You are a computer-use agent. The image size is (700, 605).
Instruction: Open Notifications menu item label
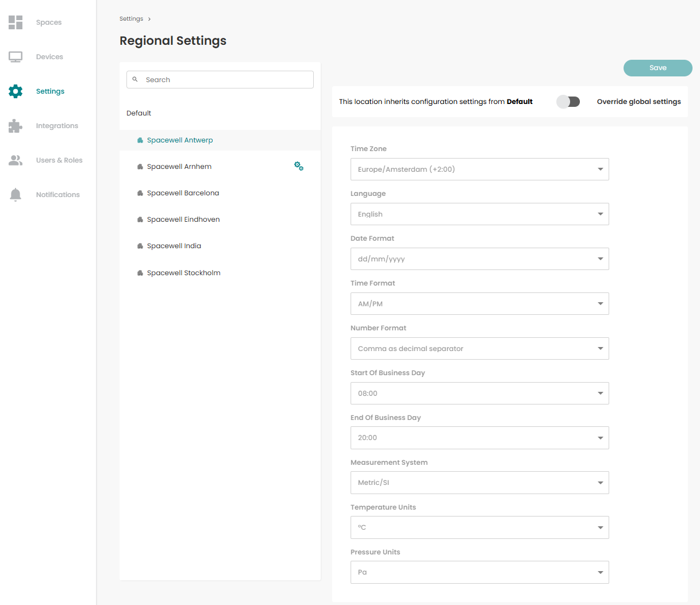tap(58, 195)
